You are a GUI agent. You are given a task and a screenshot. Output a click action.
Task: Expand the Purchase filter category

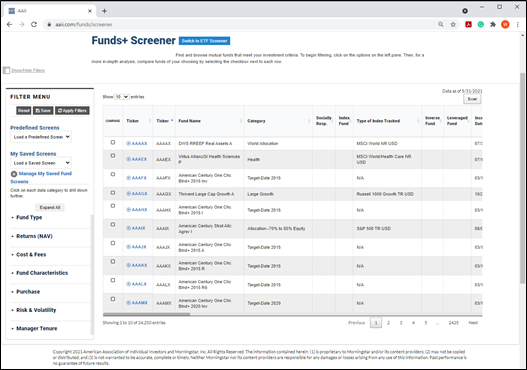(x=28, y=292)
